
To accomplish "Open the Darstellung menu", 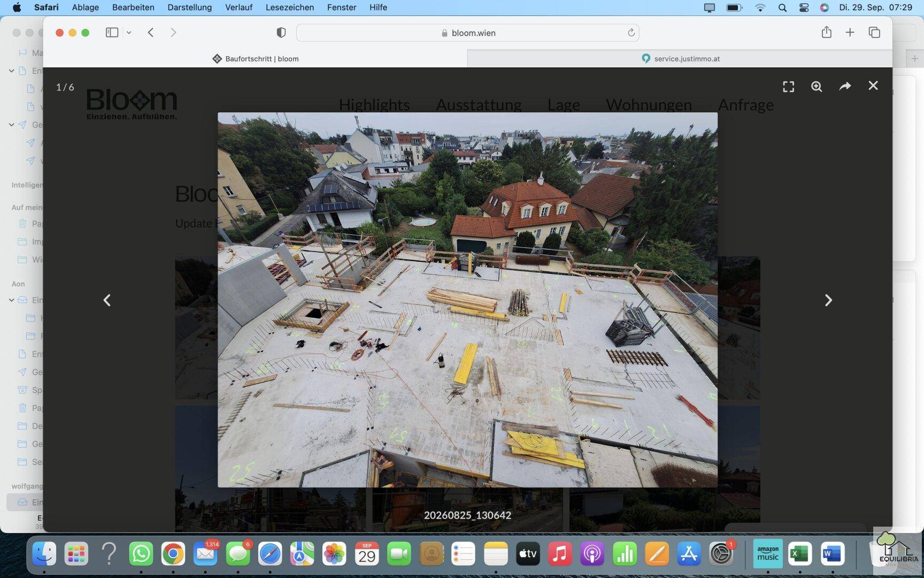I will point(190,7).
